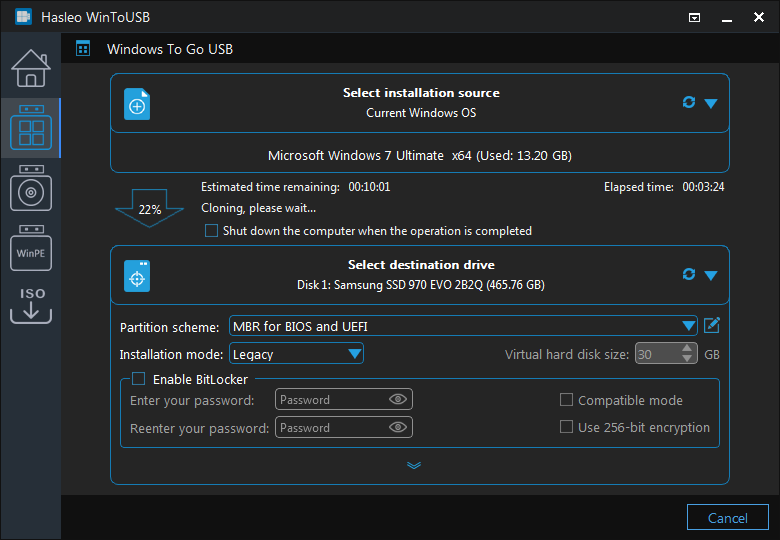
Task: Expand more options with double chevron
Action: tap(414, 465)
